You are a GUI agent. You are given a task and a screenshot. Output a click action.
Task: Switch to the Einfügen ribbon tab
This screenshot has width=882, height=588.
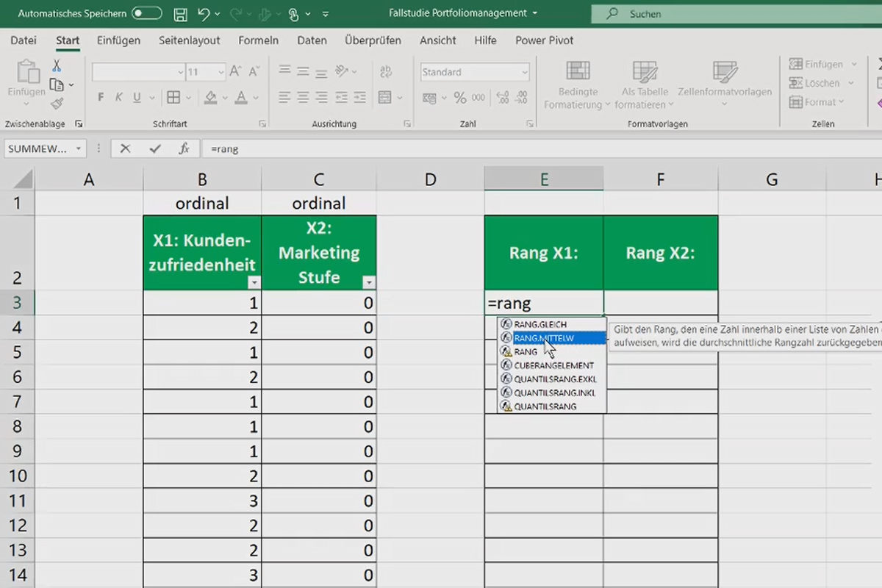tap(118, 40)
